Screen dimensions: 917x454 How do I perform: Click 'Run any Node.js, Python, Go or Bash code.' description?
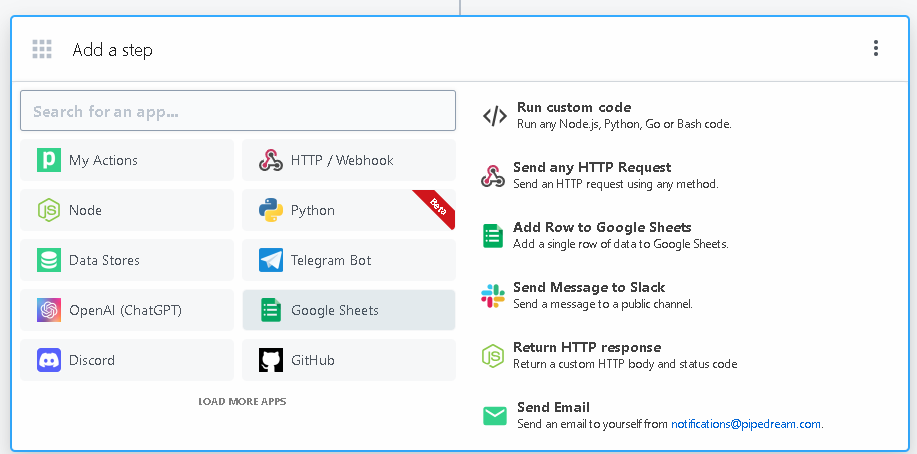point(624,124)
